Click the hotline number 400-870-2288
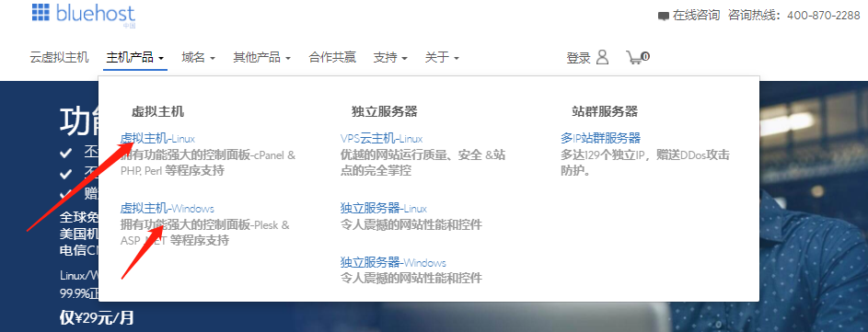This screenshot has width=868, height=332. tap(823, 16)
